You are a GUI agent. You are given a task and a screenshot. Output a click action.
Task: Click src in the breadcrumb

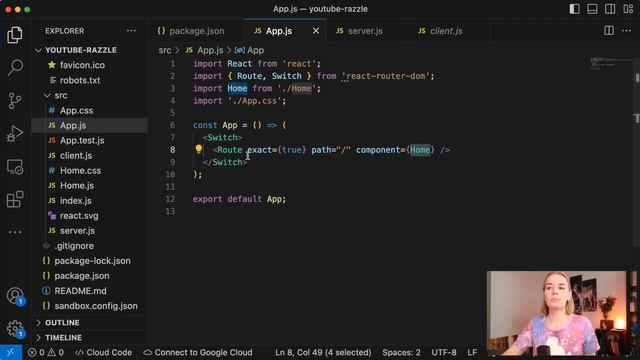pos(165,50)
